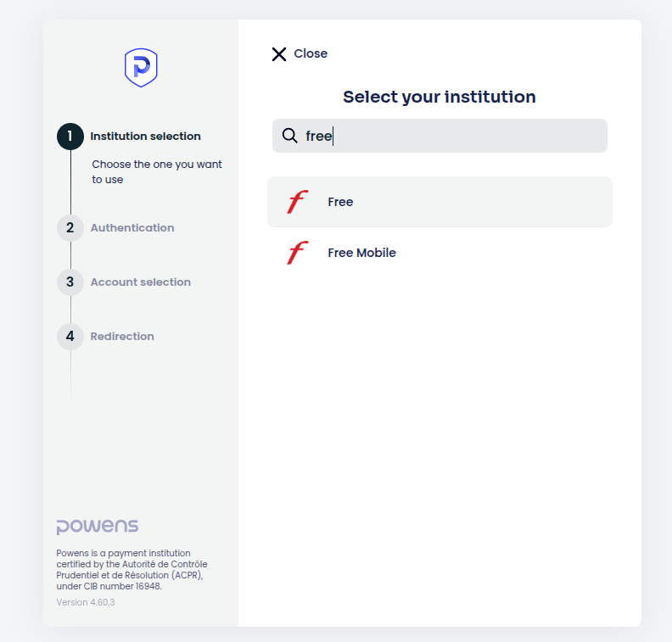Click the magnifying glass search icon

[x=289, y=136]
